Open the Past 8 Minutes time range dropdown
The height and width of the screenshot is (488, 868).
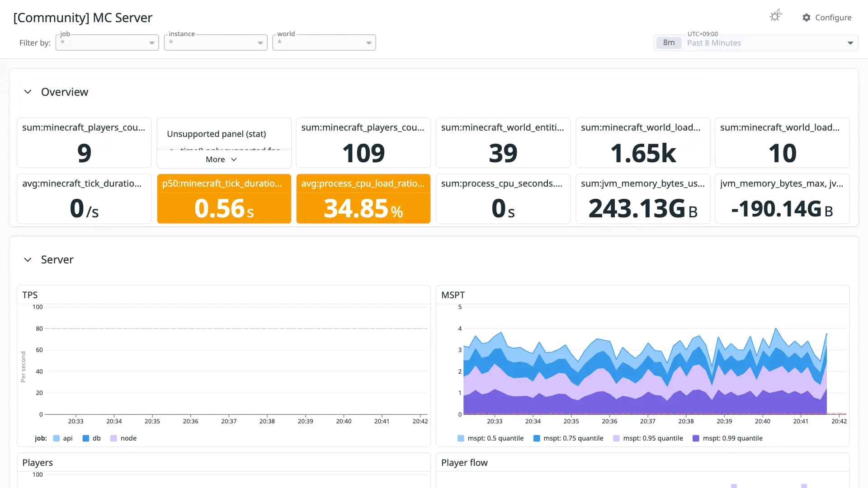click(756, 43)
